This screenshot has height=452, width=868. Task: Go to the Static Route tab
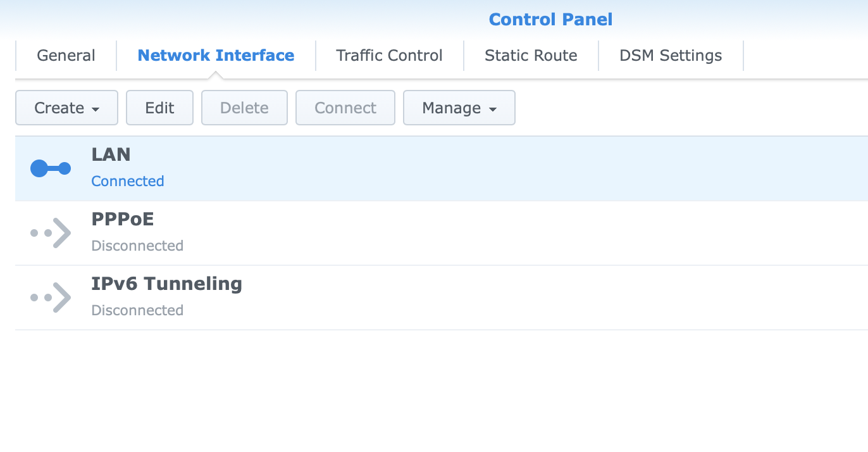[531, 56]
